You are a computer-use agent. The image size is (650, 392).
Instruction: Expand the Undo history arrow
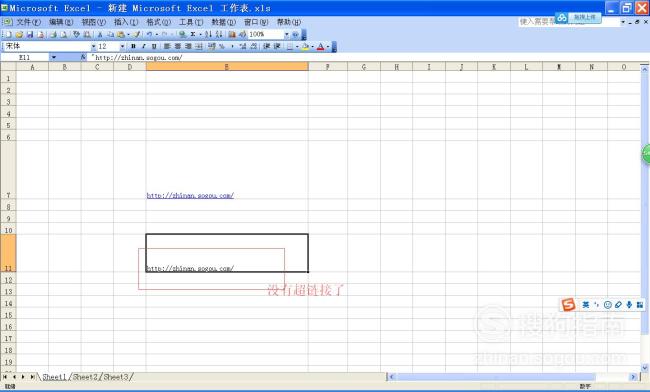pyautogui.click(x=157, y=34)
